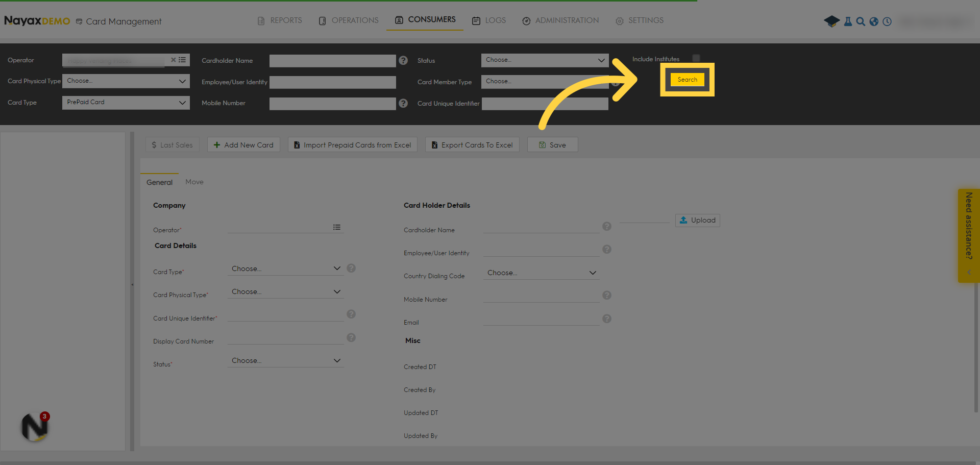Image resolution: width=980 pixels, height=465 pixels.
Task: Open the LOGS menu
Action: click(489, 20)
